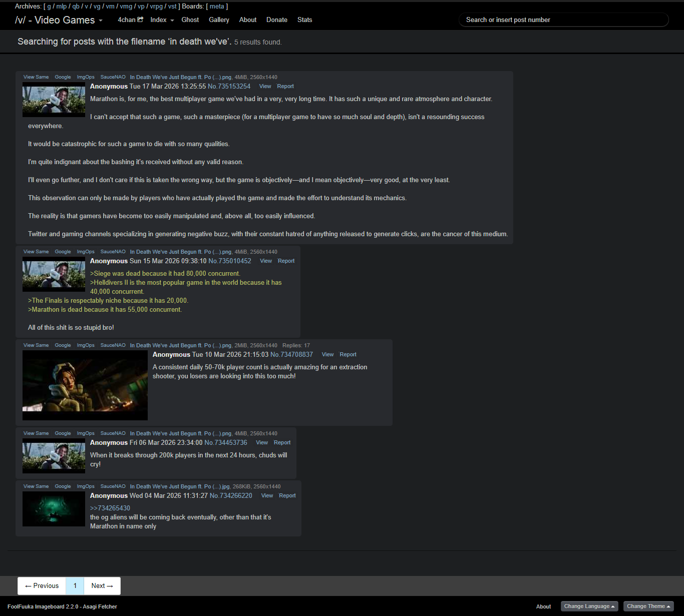Expand the Change Theme menu
The height and width of the screenshot is (616, 684).
pos(648,606)
